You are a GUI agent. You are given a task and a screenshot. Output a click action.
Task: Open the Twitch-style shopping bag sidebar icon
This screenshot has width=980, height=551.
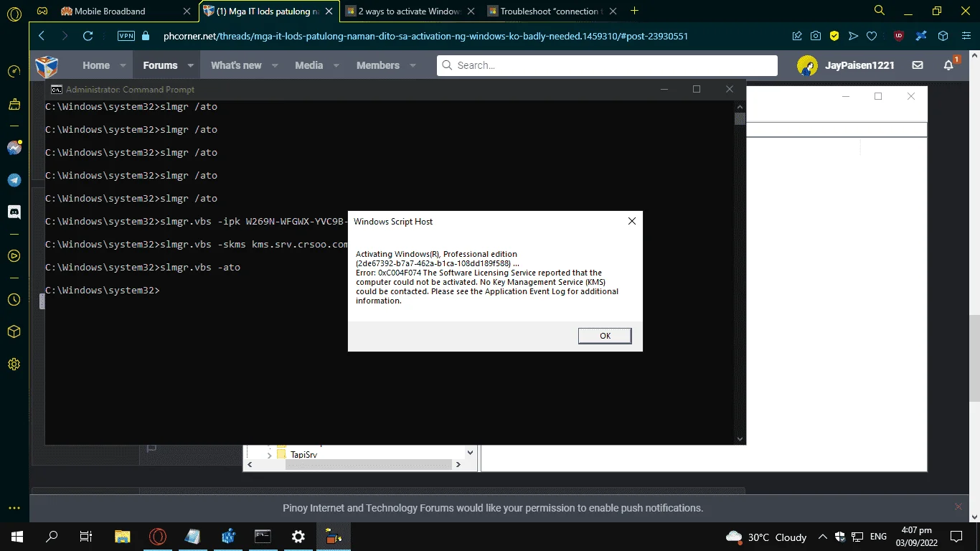14,105
